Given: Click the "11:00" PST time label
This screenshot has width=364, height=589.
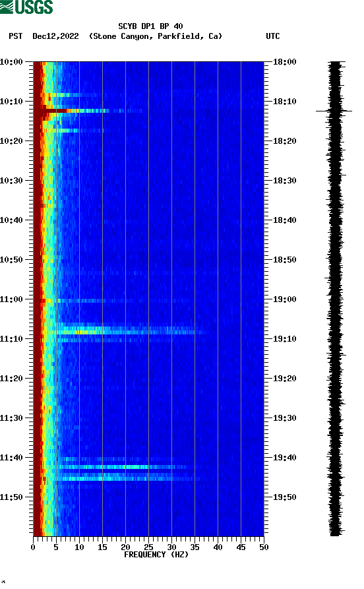Looking at the screenshot, I should point(11,299).
